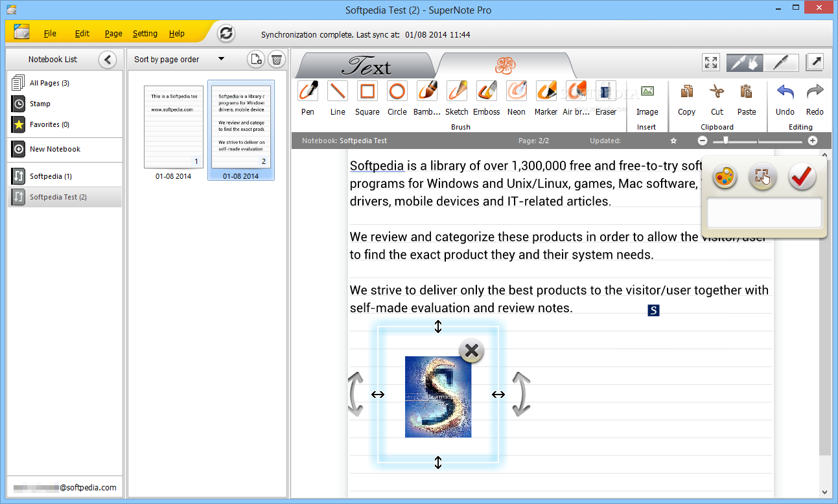
Task: Open Favorites (0)
Action: click(65, 124)
